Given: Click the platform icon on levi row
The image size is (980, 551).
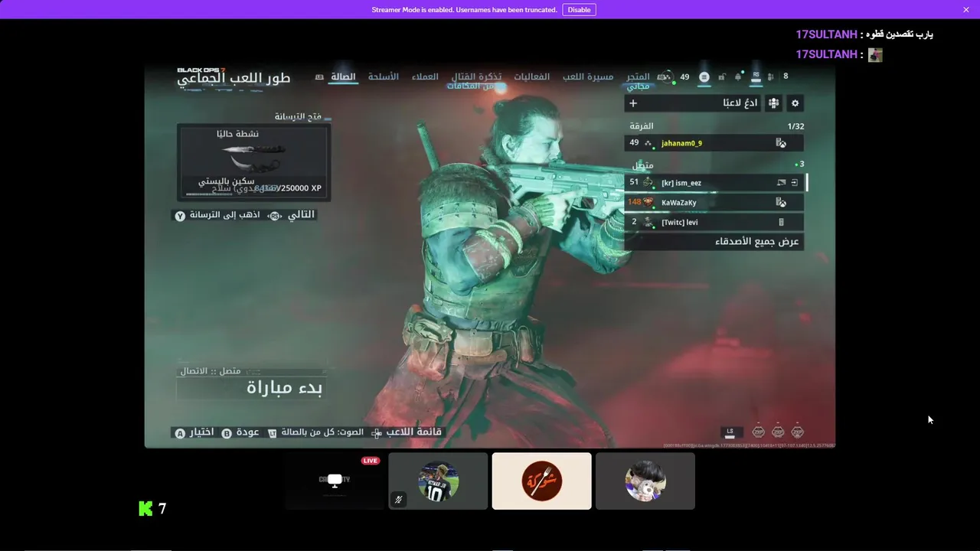Looking at the screenshot, I should [781, 223].
